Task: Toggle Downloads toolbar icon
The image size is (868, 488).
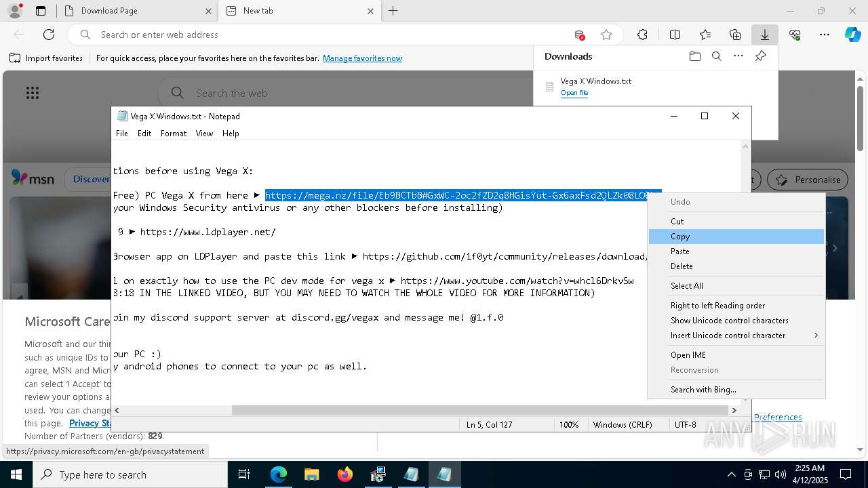Action: (x=764, y=35)
